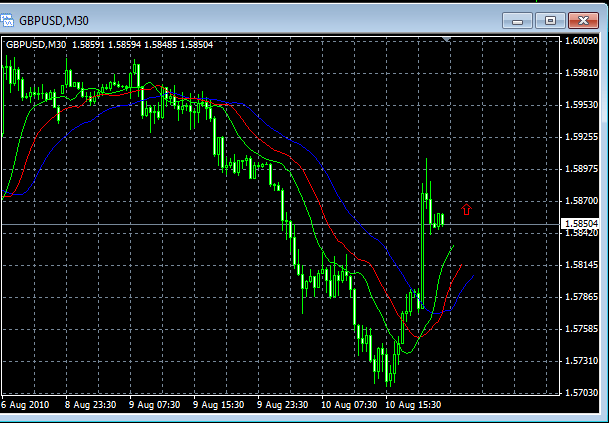The width and height of the screenshot is (609, 423).
Task: Click the red up arrow signal on chart
Action: point(466,210)
